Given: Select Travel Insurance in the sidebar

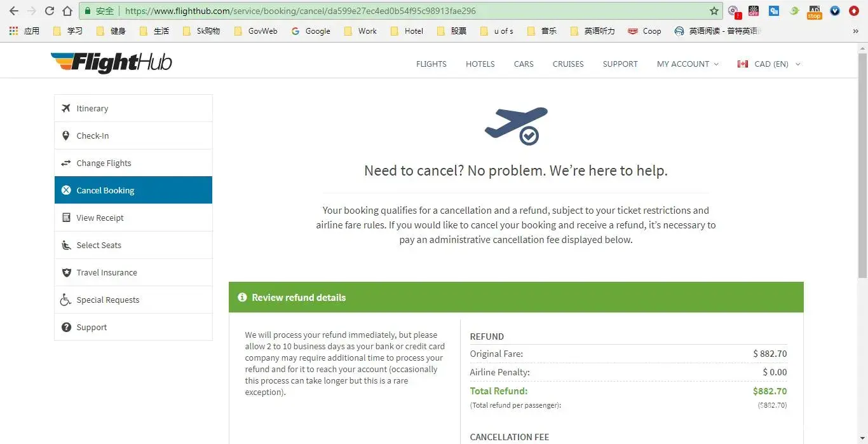Looking at the screenshot, I should pos(133,272).
